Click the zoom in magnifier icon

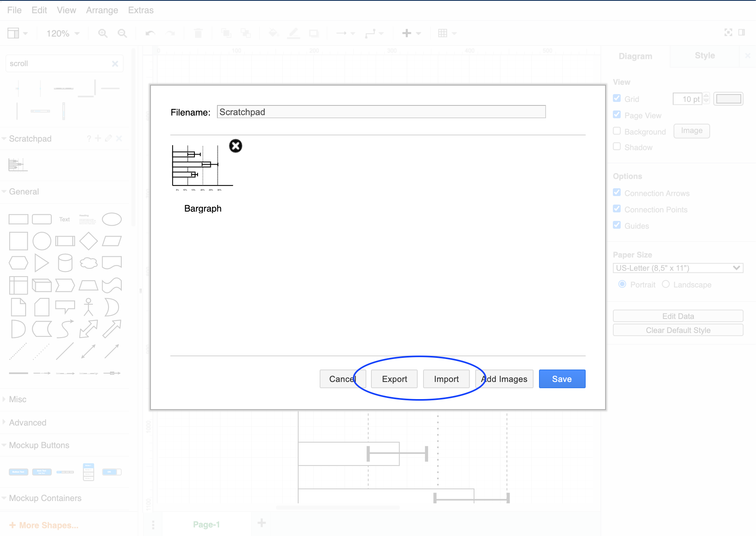(103, 33)
